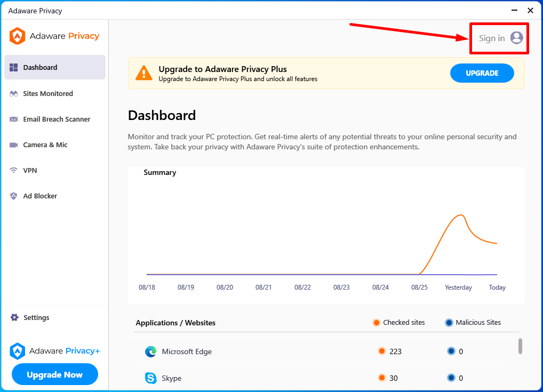Open the Sites Monitored page
543x392 pixels.
click(x=55, y=93)
